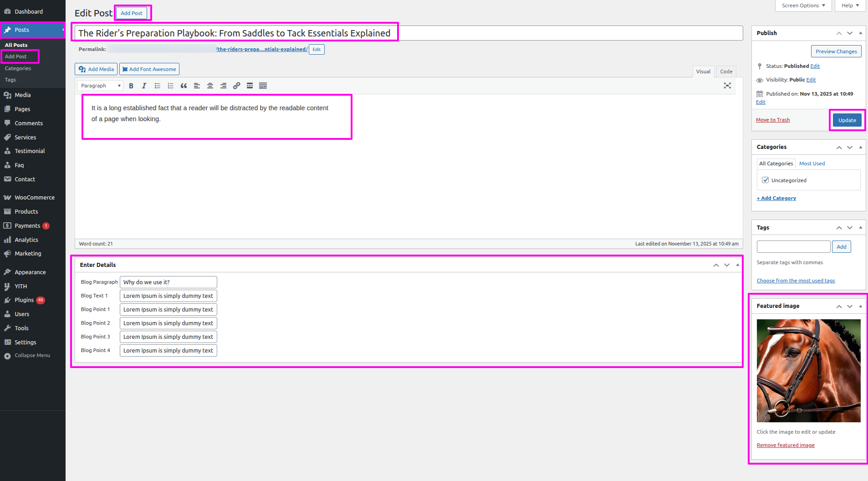This screenshot has width=868, height=481.
Task: Switch to the Code editor tab
Action: click(726, 72)
